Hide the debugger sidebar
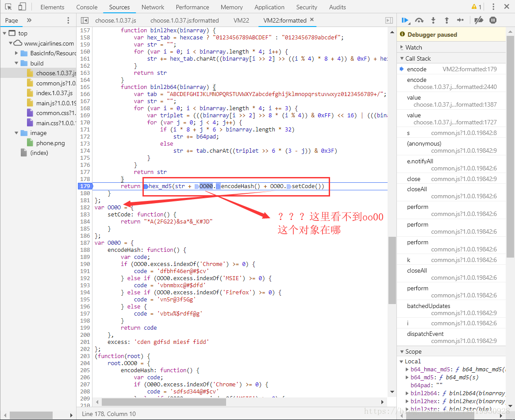Screen dimensions: 515x420 tap(389, 20)
